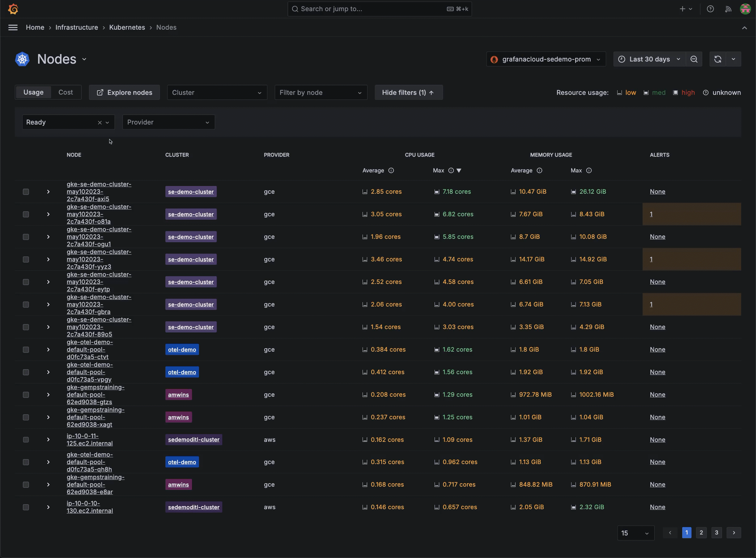Click the Grafana logo
The width and height of the screenshot is (756, 558).
pyautogui.click(x=13, y=9)
